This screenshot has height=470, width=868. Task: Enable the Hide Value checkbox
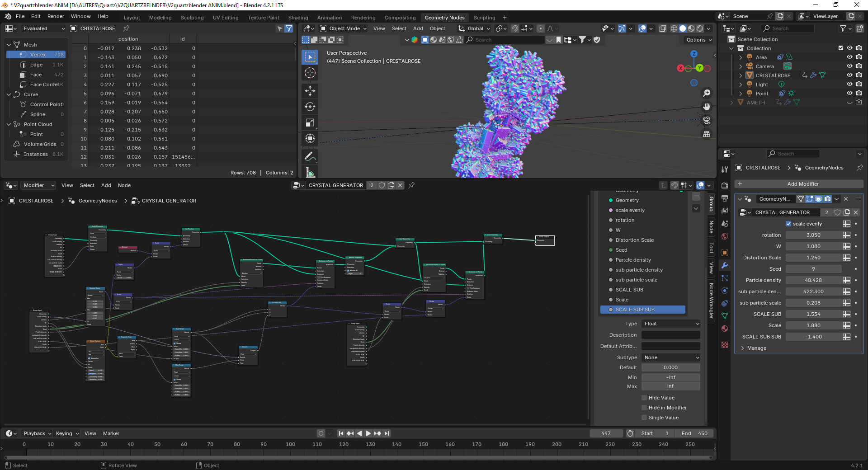(644, 398)
